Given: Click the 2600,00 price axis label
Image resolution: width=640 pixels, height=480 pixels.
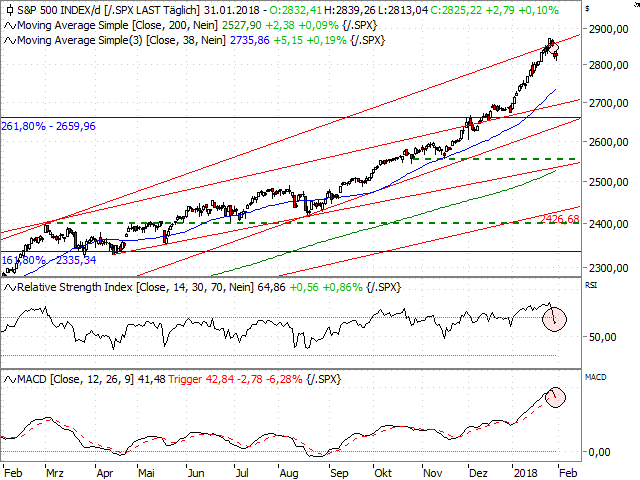Looking at the screenshot, I should click(609, 142).
